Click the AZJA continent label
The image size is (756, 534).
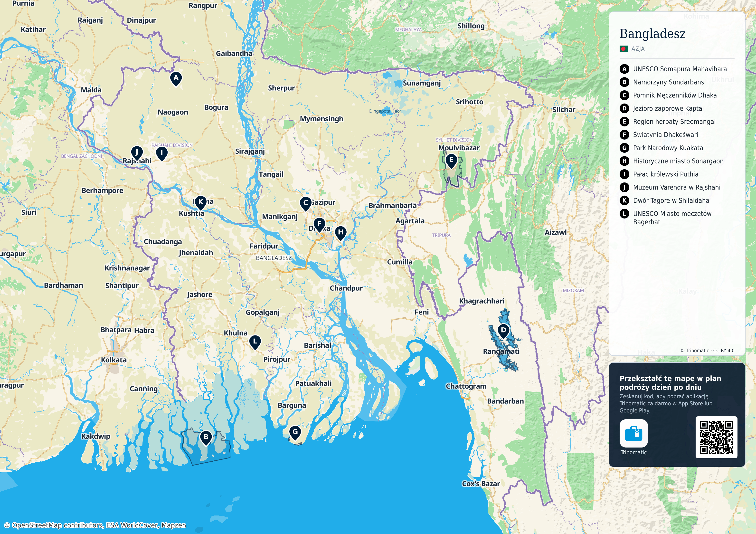[638, 49]
